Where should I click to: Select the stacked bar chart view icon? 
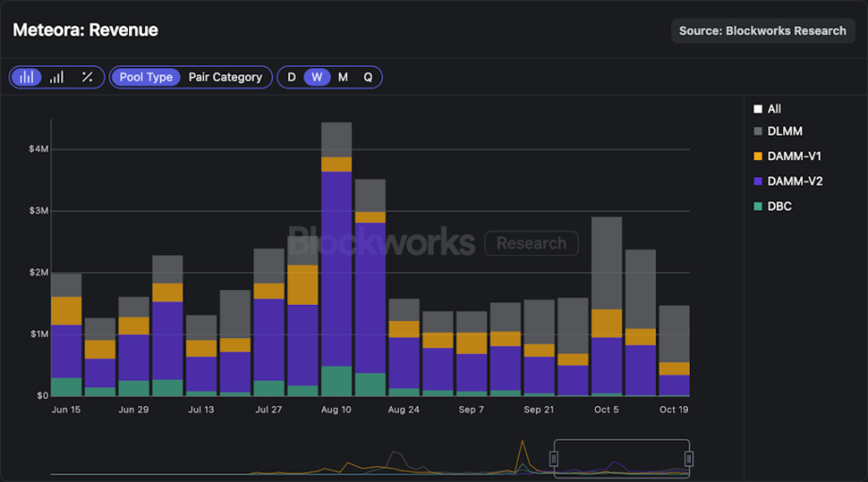tap(26, 77)
